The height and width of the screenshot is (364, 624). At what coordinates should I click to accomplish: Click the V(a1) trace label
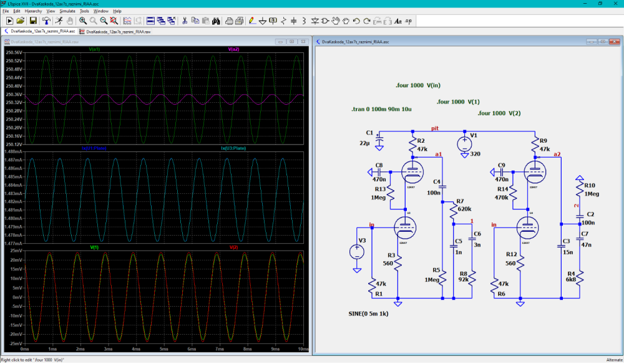(x=95, y=49)
